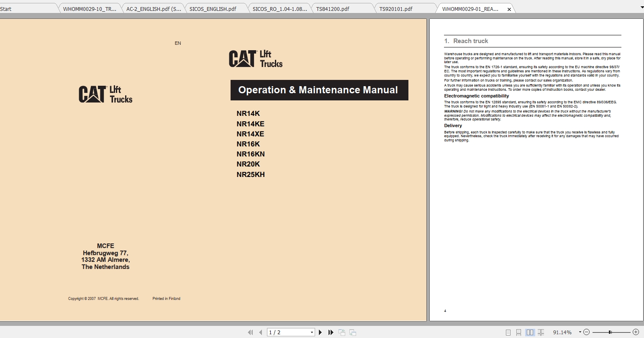
Task: Zoom in with the plus button
Action: click(636, 332)
